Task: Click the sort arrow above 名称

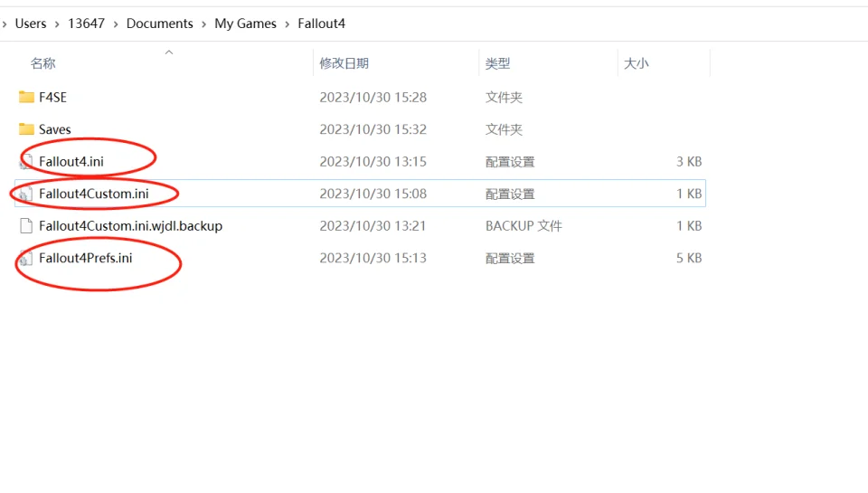Action: point(169,52)
